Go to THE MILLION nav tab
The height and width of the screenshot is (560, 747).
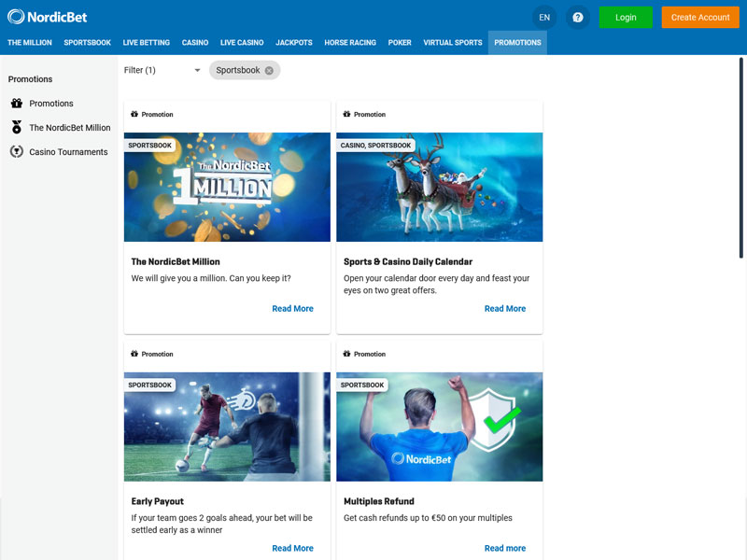click(30, 42)
